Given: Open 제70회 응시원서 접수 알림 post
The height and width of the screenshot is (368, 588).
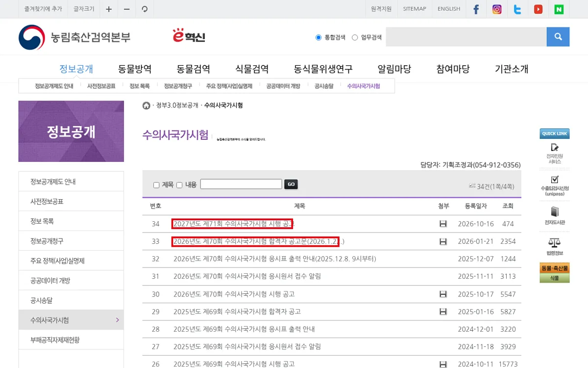Looking at the screenshot, I should tap(247, 276).
